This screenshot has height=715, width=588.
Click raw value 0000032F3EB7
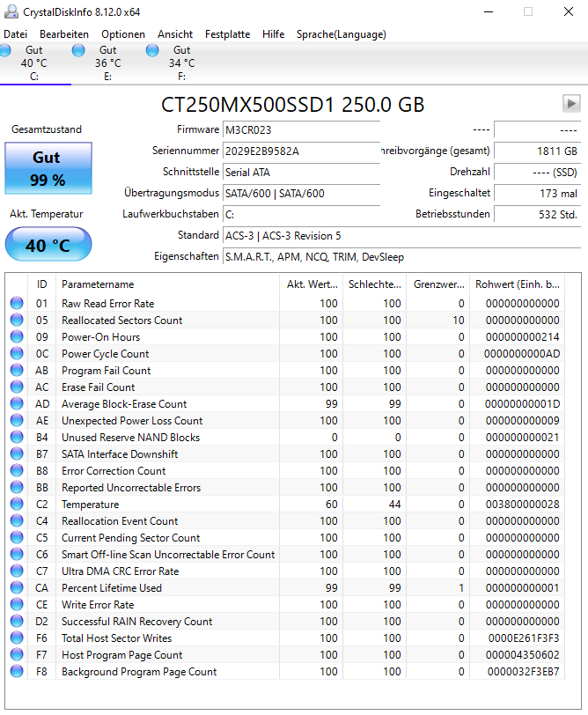click(x=523, y=671)
